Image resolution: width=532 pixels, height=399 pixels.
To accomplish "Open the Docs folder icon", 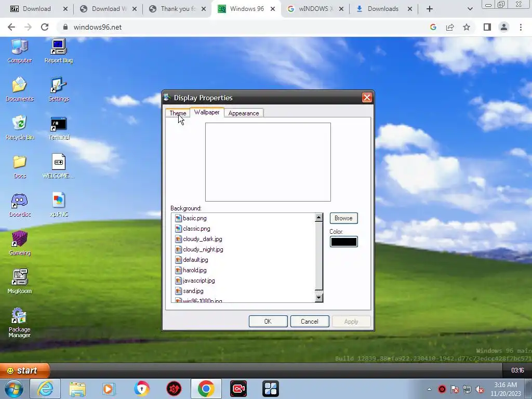I will [x=19, y=166].
